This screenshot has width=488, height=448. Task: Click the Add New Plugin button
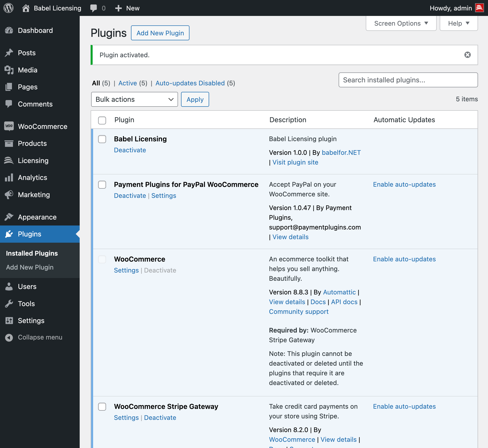pyautogui.click(x=160, y=33)
